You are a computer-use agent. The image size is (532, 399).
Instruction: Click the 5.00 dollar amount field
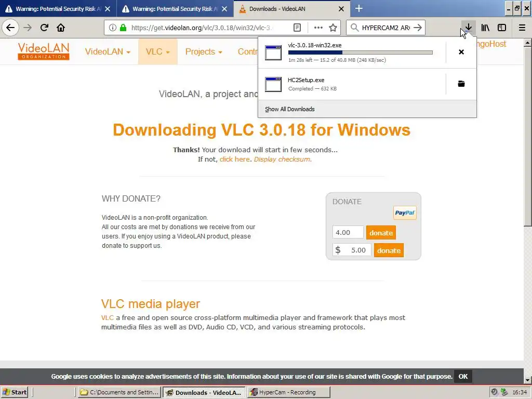(x=352, y=250)
